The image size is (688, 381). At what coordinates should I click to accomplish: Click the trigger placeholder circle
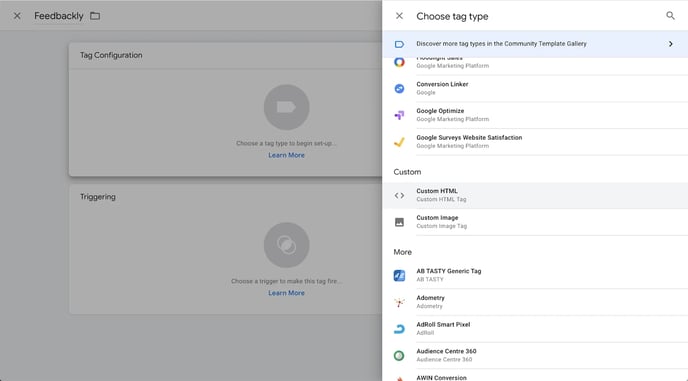click(287, 245)
